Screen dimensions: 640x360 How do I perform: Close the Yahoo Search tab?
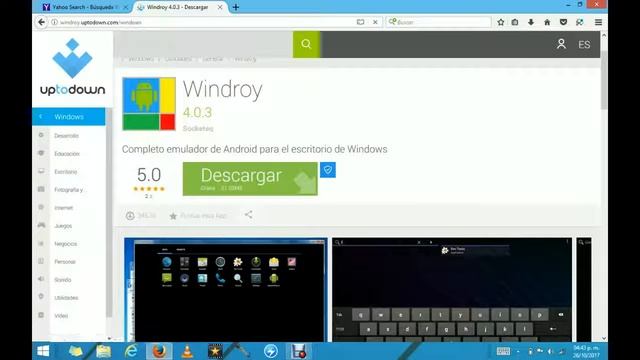(125, 7)
